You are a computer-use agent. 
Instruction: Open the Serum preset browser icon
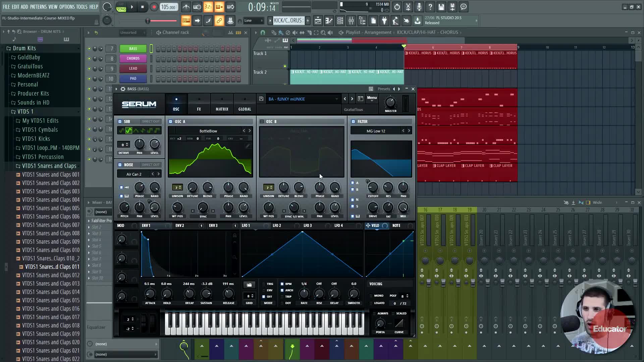361,99
